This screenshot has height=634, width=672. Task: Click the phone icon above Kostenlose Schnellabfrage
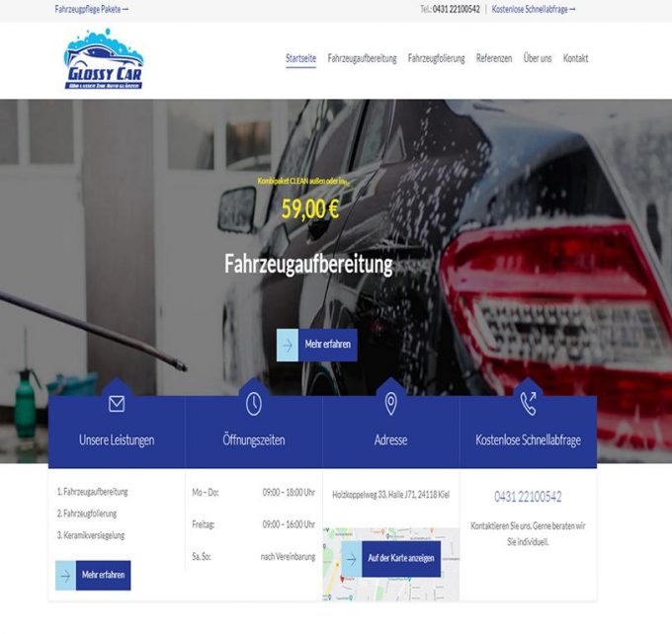click(528, 404)
